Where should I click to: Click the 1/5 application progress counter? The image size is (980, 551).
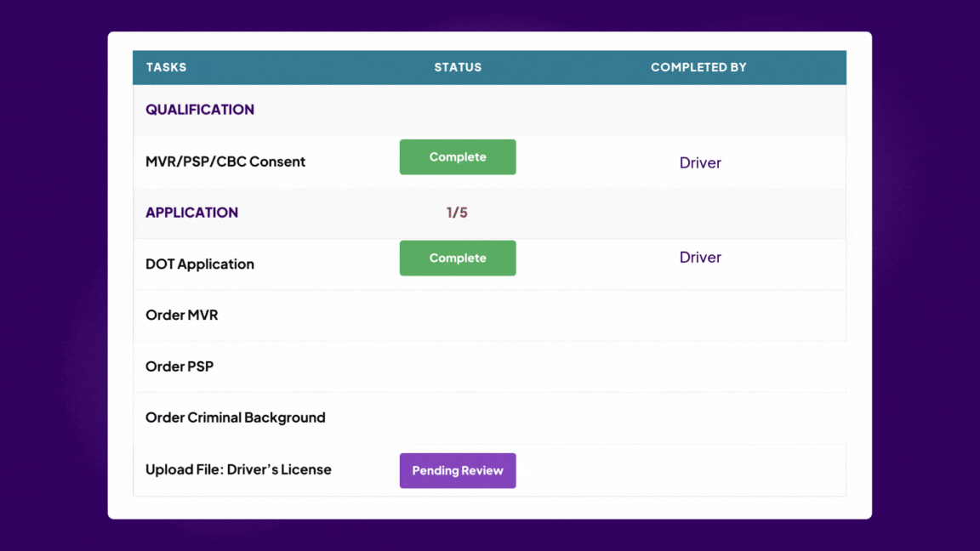pyautogui.click(x=458, y=213)
